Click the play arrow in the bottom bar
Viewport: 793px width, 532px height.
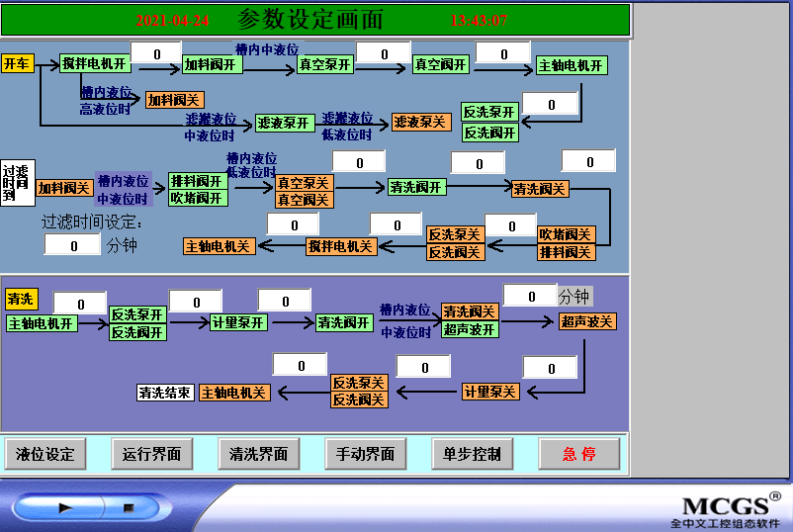click(x=65, y=507)
